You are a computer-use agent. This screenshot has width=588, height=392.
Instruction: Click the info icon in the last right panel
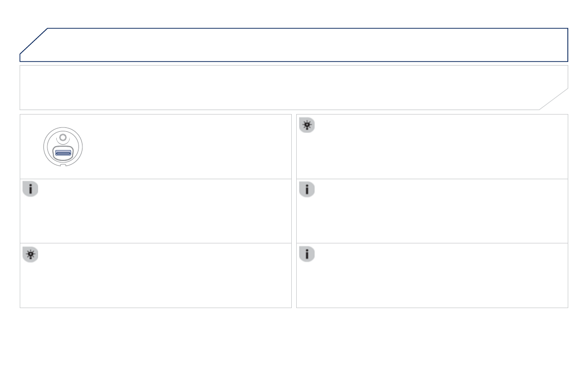pos(307,254)
